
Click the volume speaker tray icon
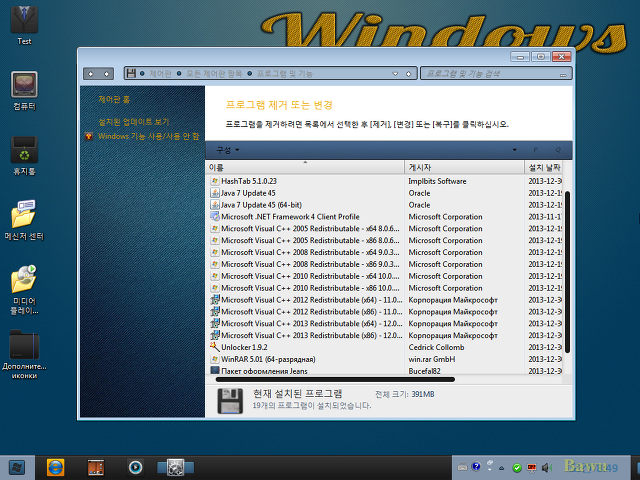coord(546,467)
